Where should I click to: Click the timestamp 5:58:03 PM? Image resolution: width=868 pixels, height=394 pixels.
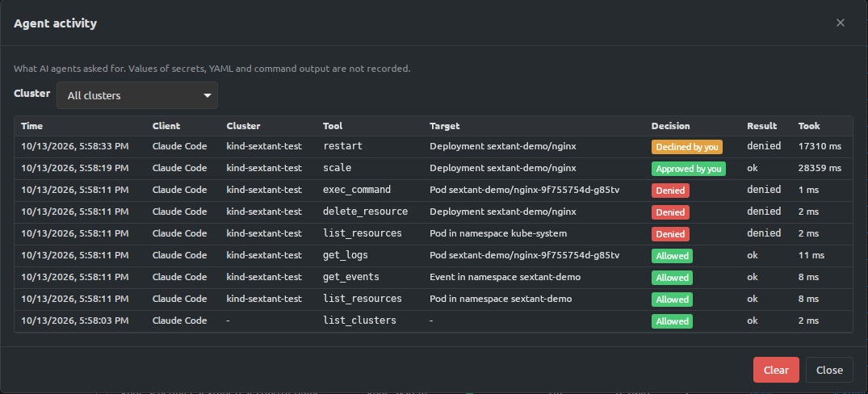click(x=75, y=321)
